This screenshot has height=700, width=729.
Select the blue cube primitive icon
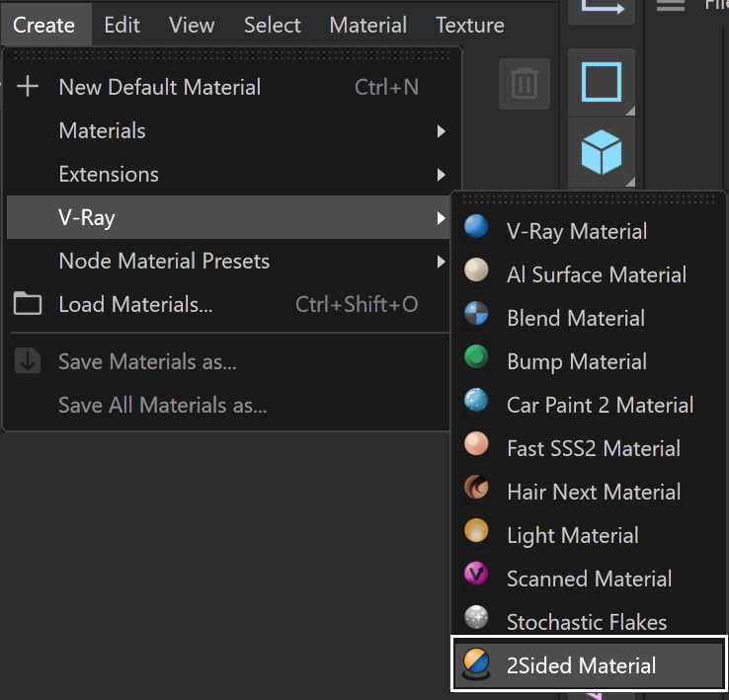point(602,152)
